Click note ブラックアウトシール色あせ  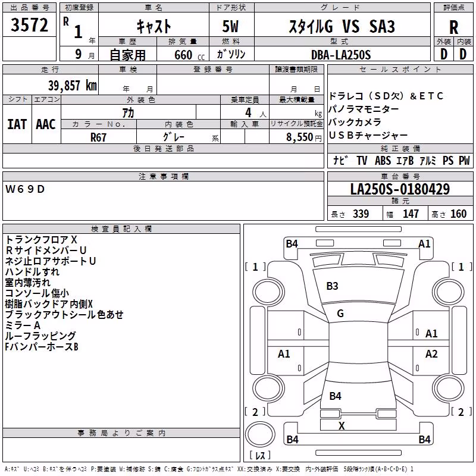point(64,315)
